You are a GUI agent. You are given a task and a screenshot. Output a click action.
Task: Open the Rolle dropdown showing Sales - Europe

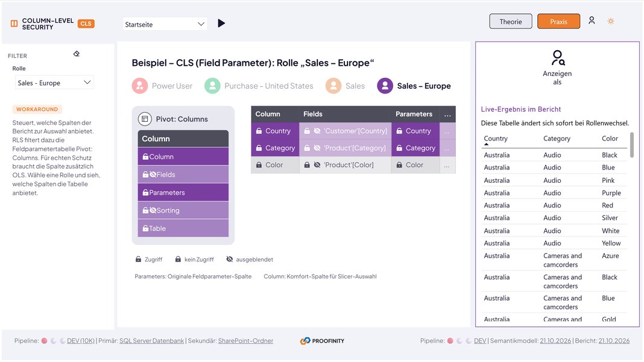click(x=54, y=83)
